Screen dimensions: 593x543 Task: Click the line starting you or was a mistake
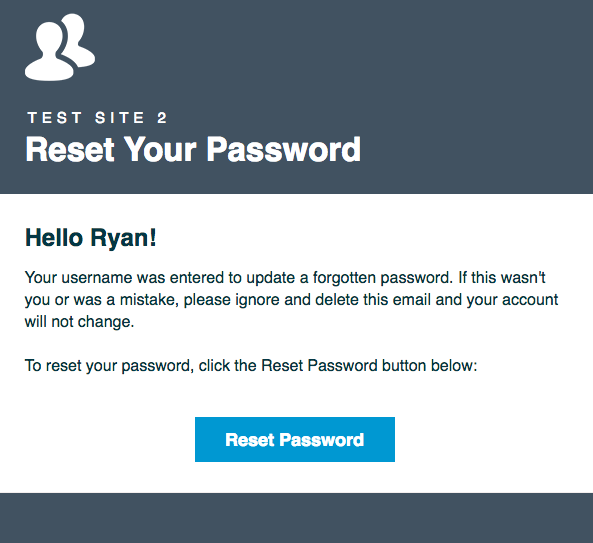point(291,300)
